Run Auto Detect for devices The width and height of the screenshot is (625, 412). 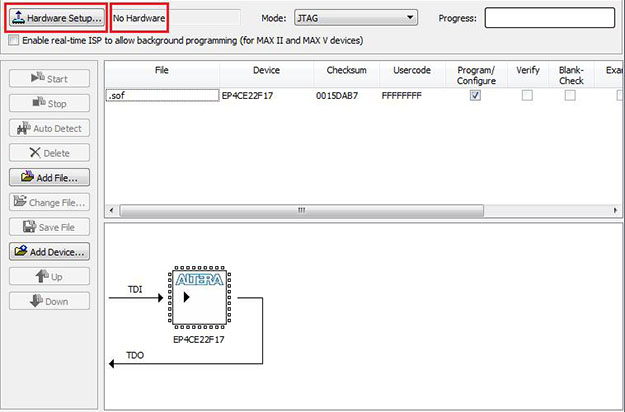(50, 128)
